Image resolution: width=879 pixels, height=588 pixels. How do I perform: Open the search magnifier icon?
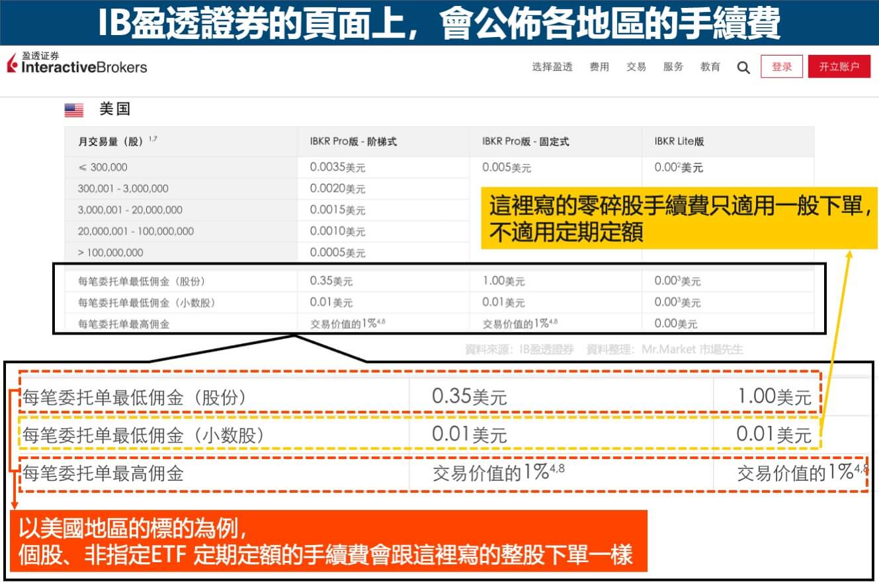coord(743,67)
